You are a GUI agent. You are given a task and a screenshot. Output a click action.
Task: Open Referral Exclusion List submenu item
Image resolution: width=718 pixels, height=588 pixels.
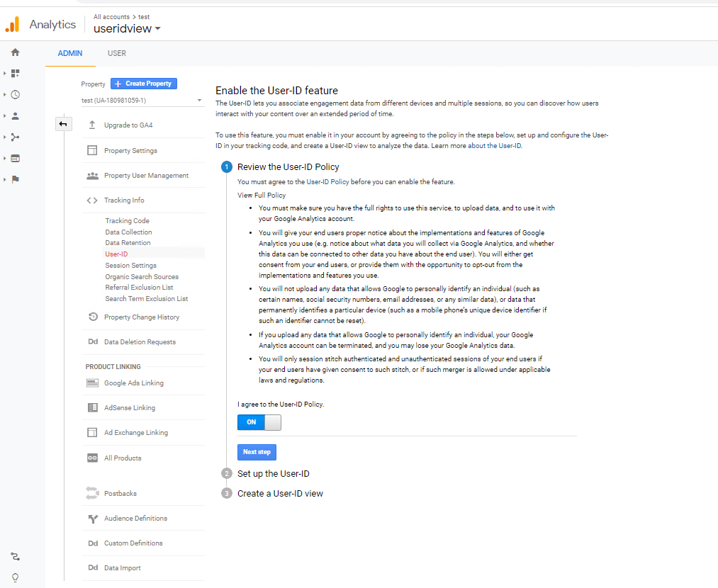[139, 288]
